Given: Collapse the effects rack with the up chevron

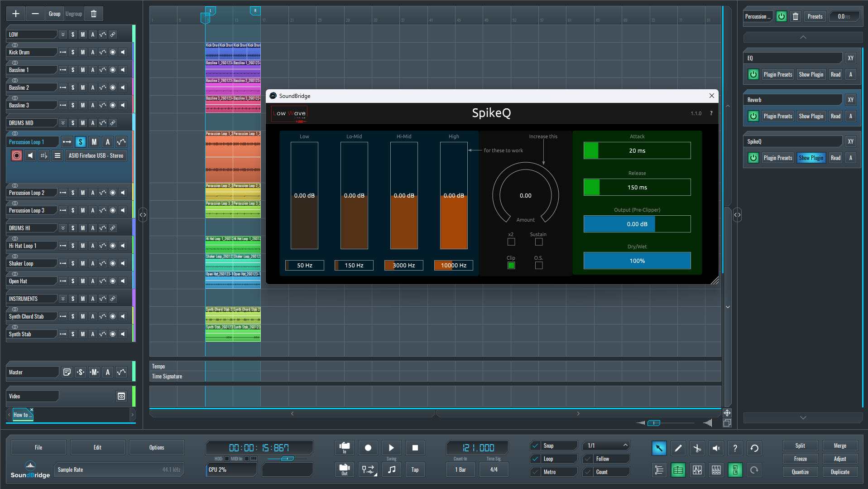Looking at the screenshot, I should click(x=803, y=37).
